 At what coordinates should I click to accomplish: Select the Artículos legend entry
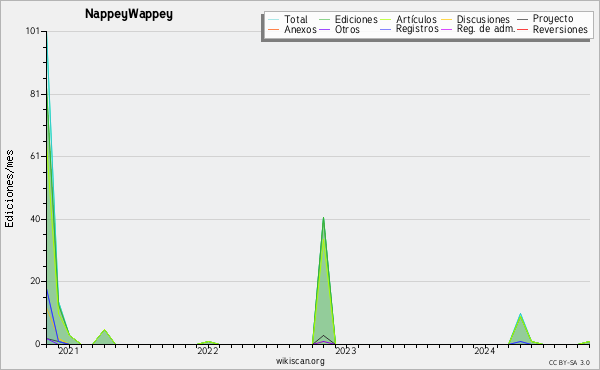pyautogui.click(x=416, y=19)
